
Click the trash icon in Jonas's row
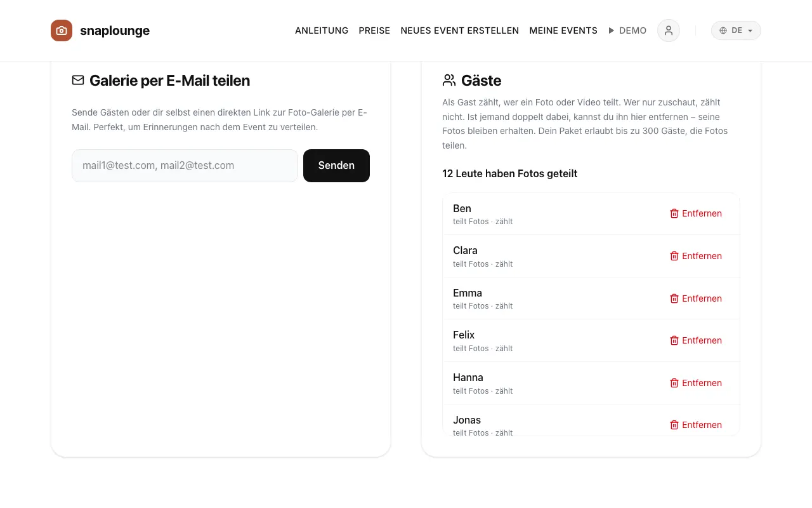[674, 425]
